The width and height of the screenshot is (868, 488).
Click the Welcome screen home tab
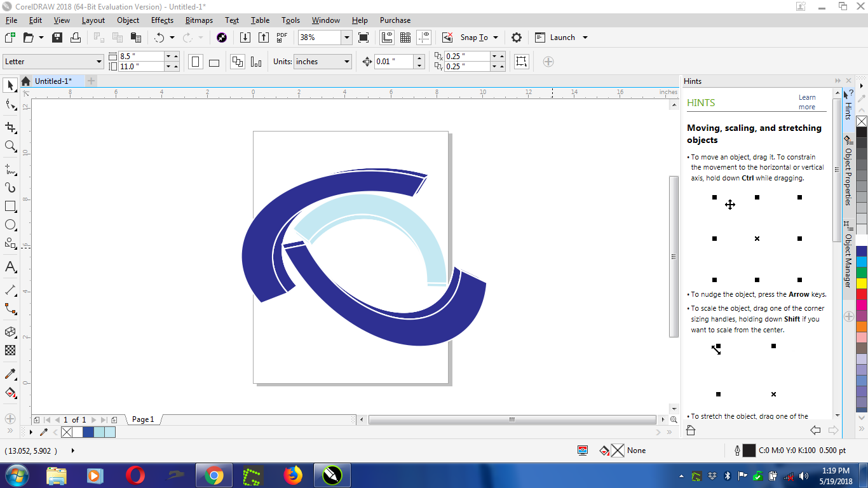click(25, 81)
